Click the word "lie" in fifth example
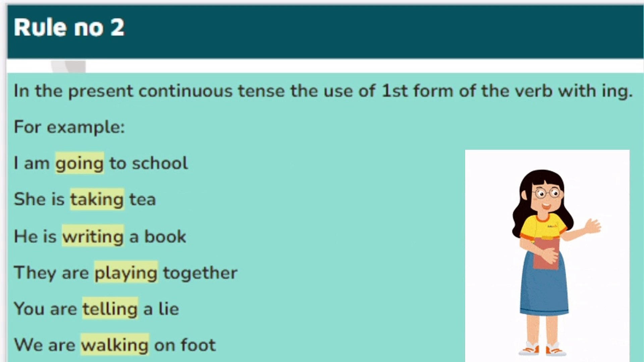 coord(169,309)
